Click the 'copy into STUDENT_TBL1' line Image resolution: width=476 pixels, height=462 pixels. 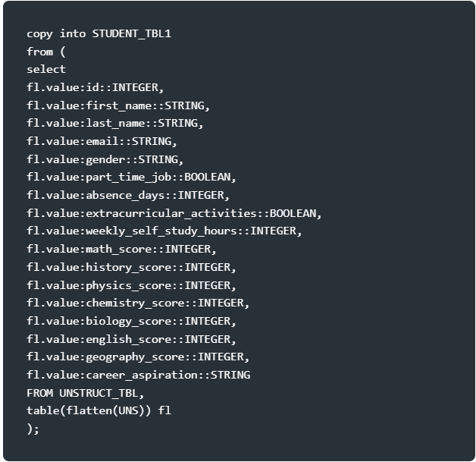click(99, 33)
